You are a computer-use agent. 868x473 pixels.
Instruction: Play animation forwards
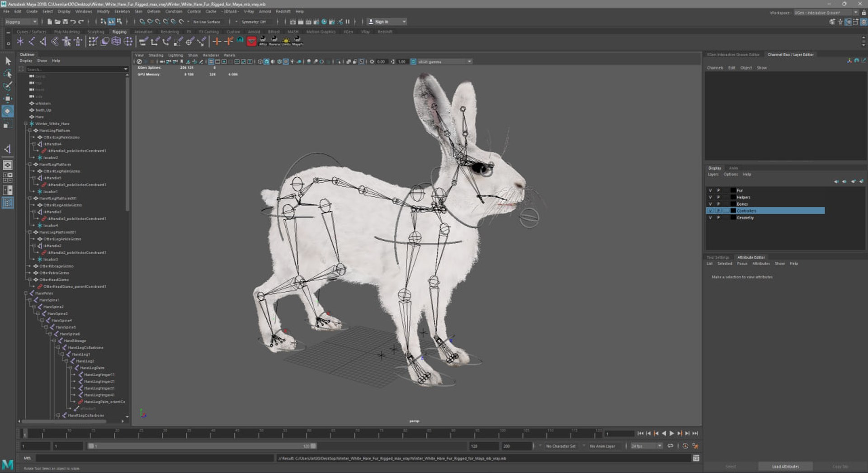click(672, 433)
